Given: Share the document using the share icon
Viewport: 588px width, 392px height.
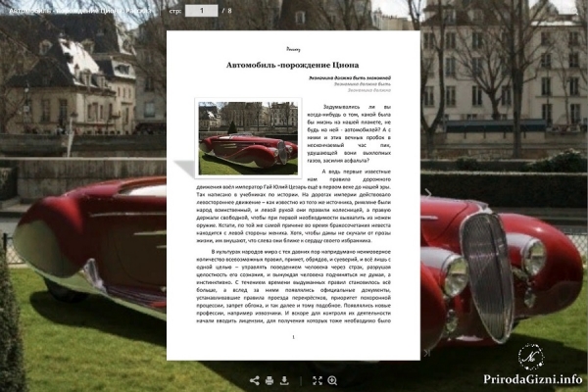Looking at the screenshot, I should point(254,381).
